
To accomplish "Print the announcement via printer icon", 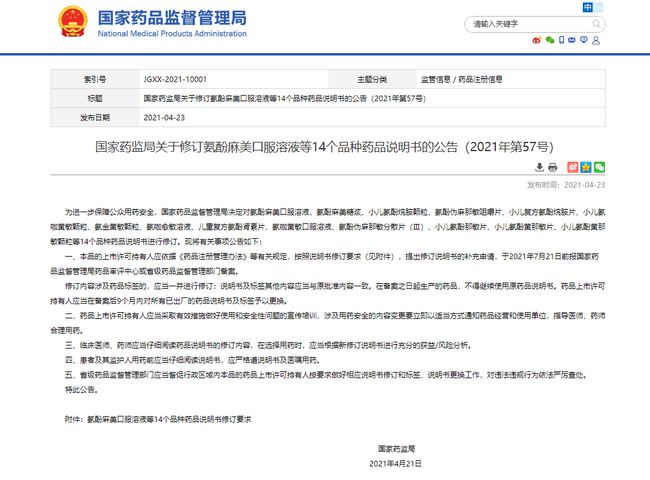I will [x=553, y=167].
